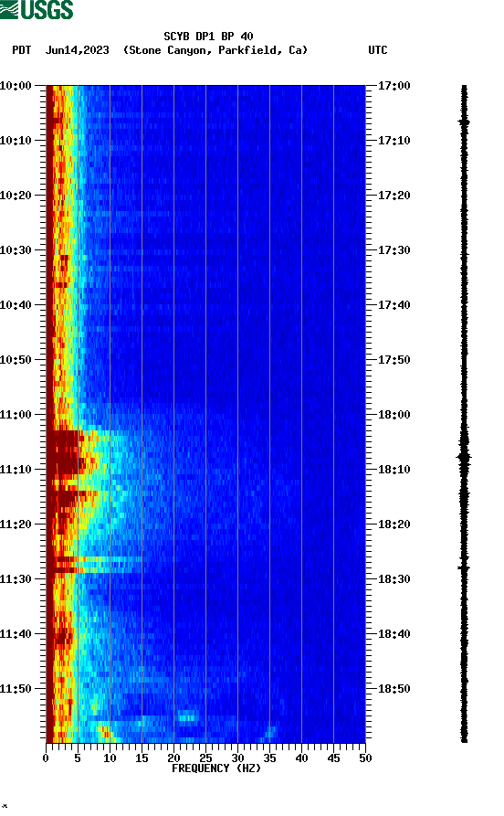
Task: Click the 10 Hz frequency tick label
Action: click(x=110, y=758)
